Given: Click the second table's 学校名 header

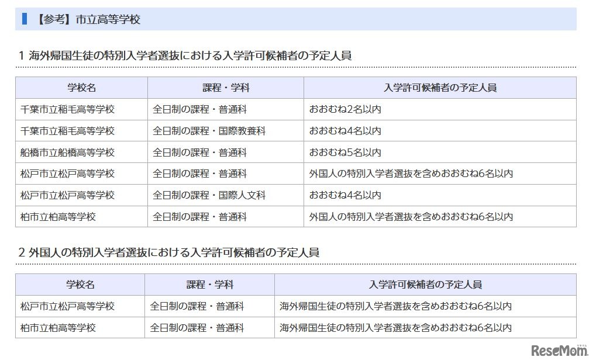Looking at the screenshot, I should click(x=80, y=285).
